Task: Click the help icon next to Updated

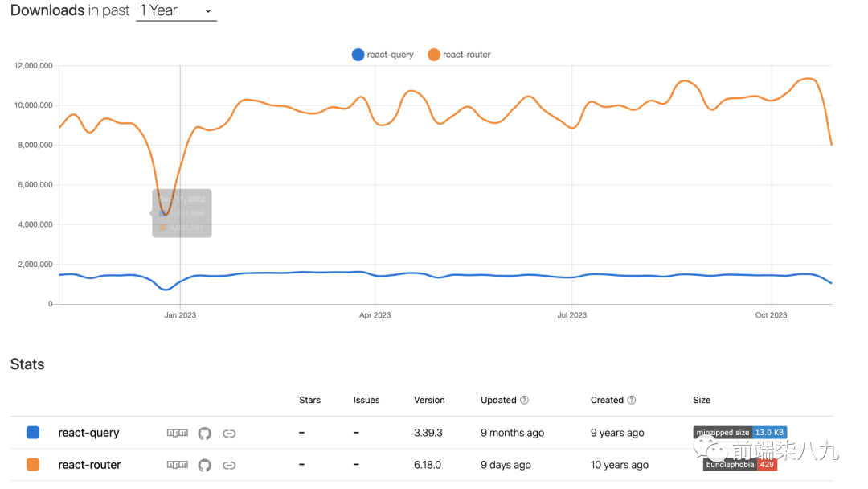Action: pos(524,400)
